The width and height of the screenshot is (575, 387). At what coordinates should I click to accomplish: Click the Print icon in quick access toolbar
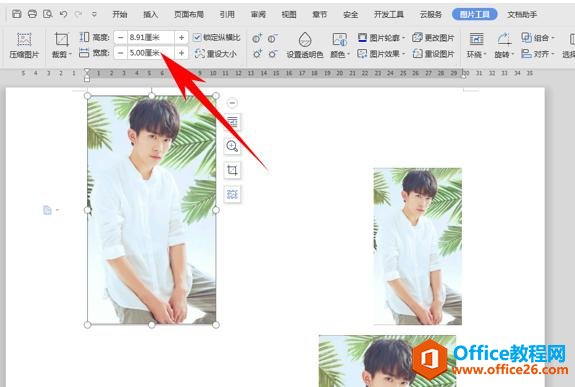pyautogui.click(x=32, y=14)
